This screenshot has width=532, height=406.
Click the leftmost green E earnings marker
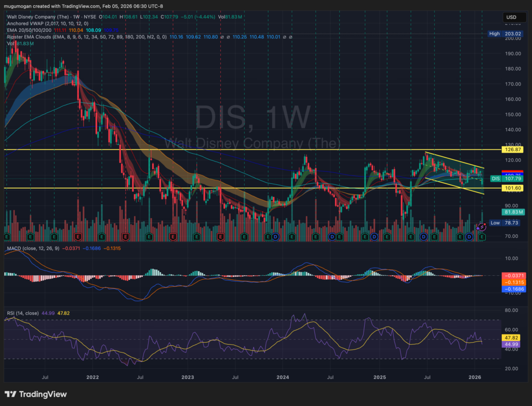click(x=7, y=237)
